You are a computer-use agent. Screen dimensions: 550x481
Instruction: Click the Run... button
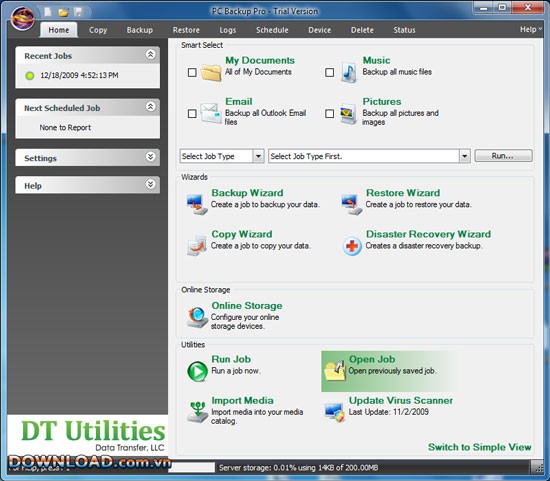click(x=503, y=156)
